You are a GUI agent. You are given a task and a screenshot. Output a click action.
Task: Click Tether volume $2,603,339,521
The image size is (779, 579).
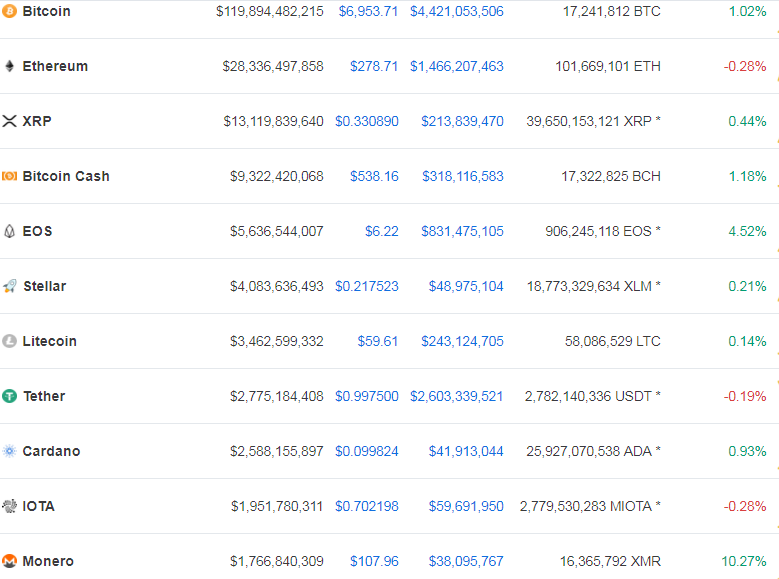tap(457, 396)
